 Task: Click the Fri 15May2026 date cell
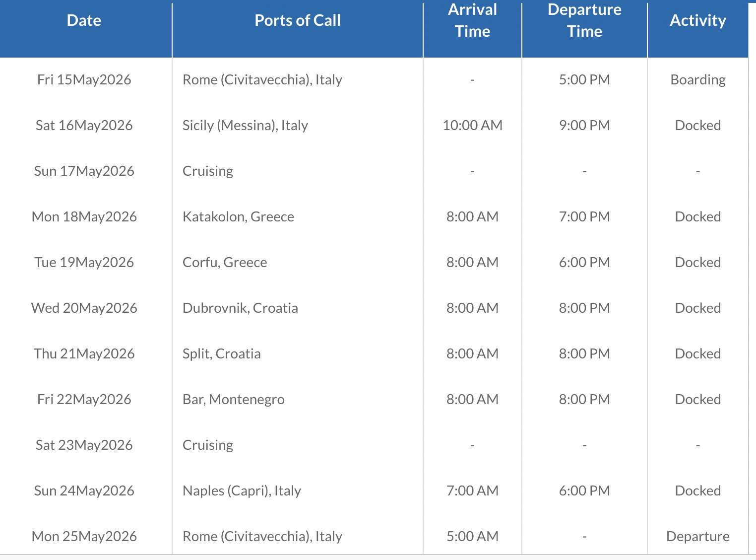[x=84, y=79]
